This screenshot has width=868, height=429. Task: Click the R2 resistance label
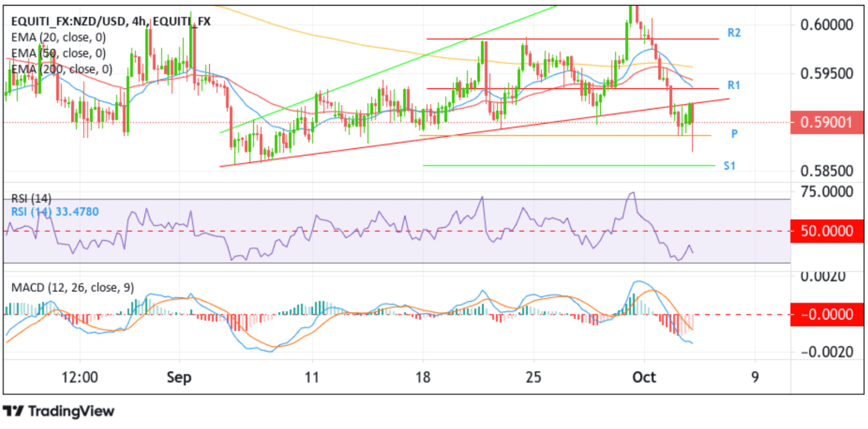coord(734,33)
